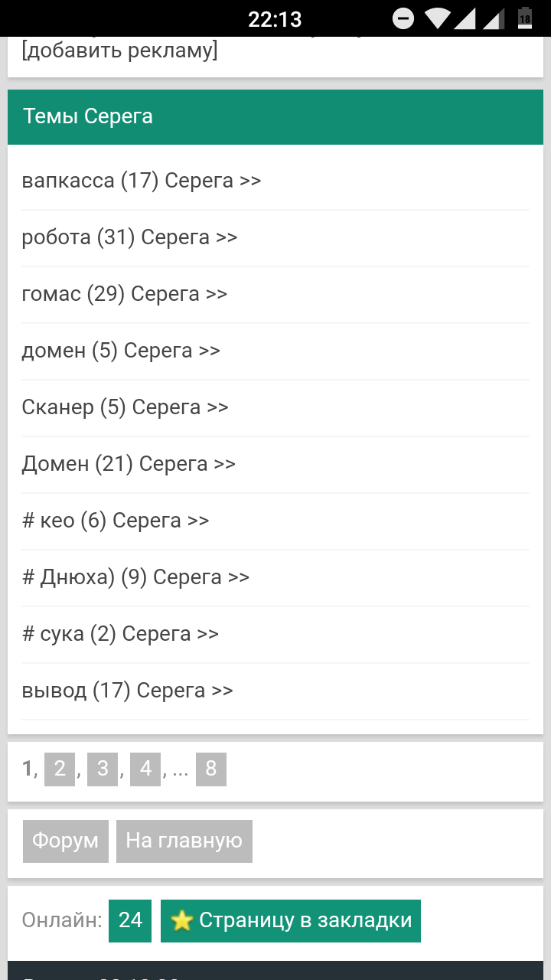Open the гомас (29) topic
The image size is (551, 980).
[x=275, y=295]
